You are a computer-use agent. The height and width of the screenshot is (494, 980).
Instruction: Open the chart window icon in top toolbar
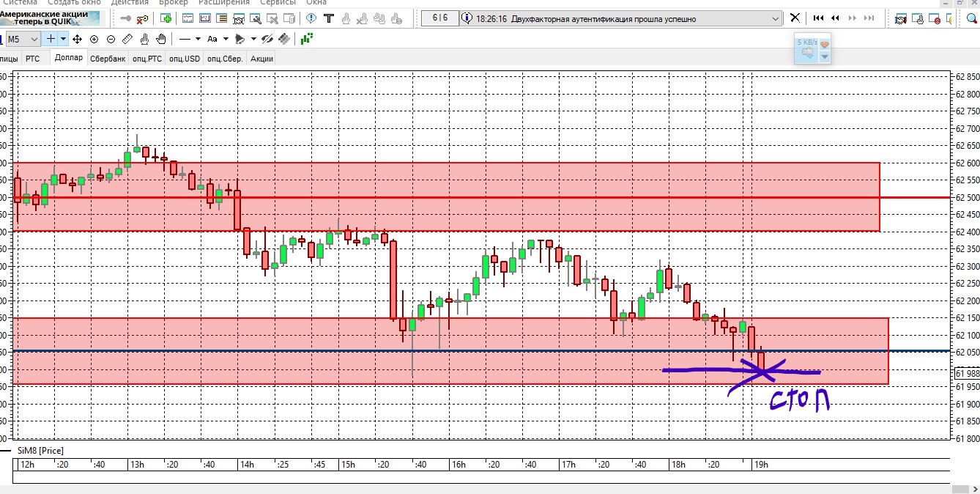click(x=188, y=18)
